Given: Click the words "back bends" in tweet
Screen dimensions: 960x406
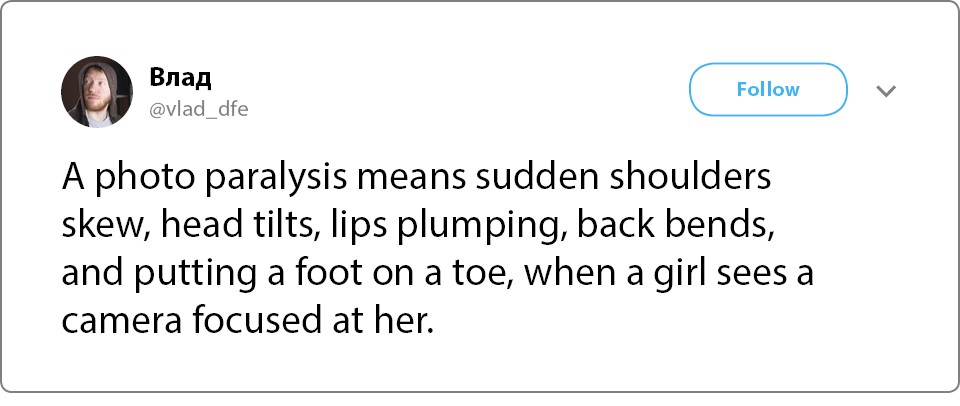Looking at the screenshot, I should 672,225.
